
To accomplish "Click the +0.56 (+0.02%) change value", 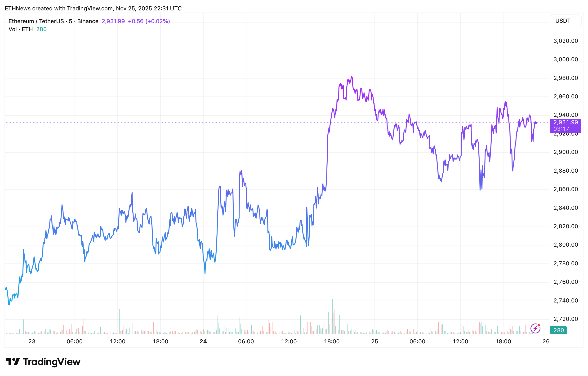I will tap(149, 21).
